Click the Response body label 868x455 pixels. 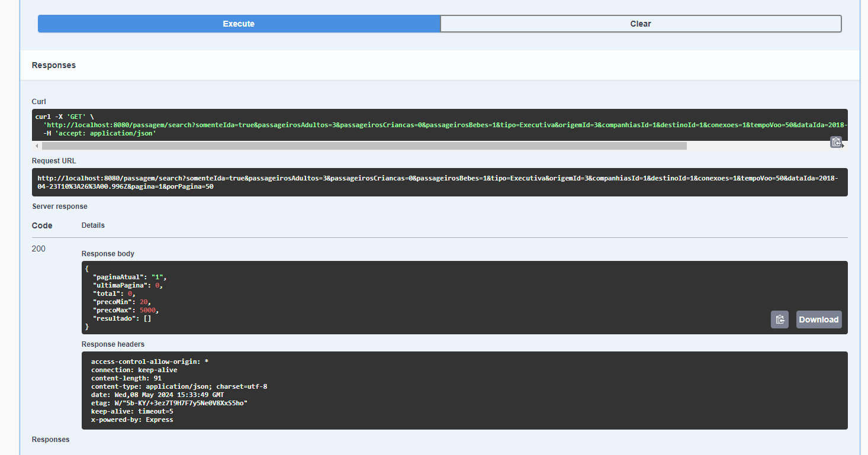pos(108,254)
